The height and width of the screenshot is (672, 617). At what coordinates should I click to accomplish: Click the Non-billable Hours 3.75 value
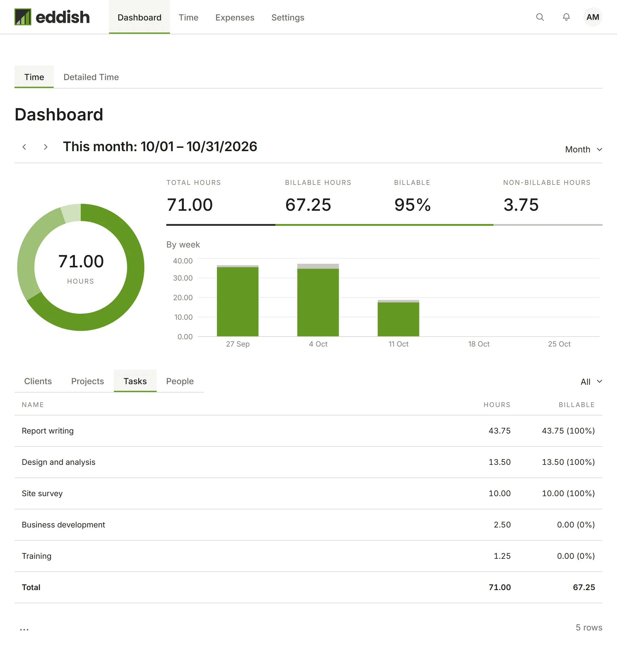point(521,204)
